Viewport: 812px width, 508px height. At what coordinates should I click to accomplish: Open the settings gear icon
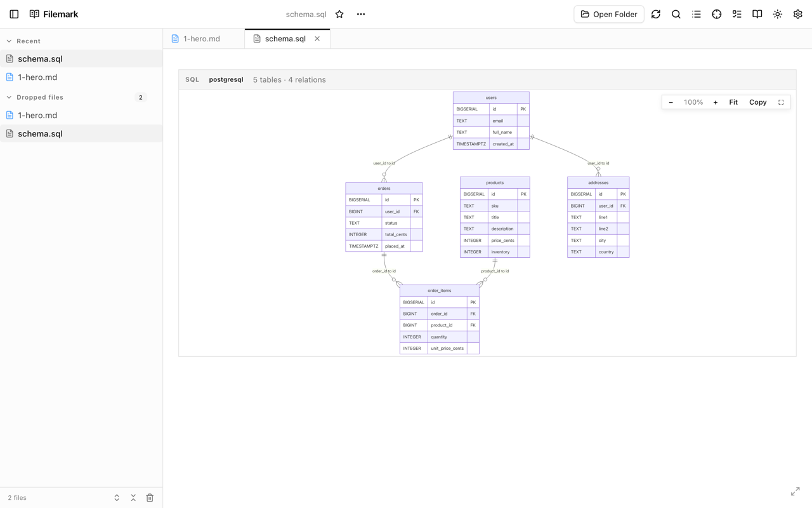tap(798, 14)
